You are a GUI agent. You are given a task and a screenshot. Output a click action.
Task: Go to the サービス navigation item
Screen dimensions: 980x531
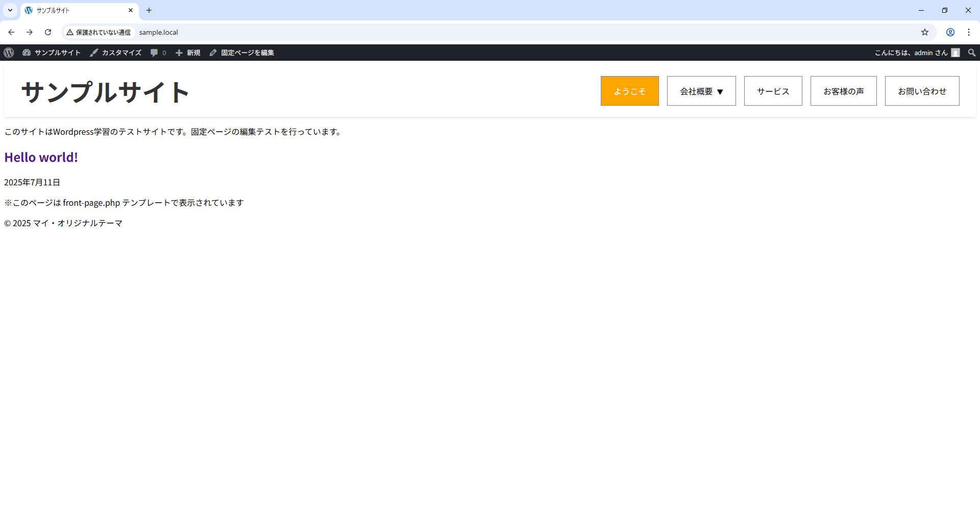[773, 91]
